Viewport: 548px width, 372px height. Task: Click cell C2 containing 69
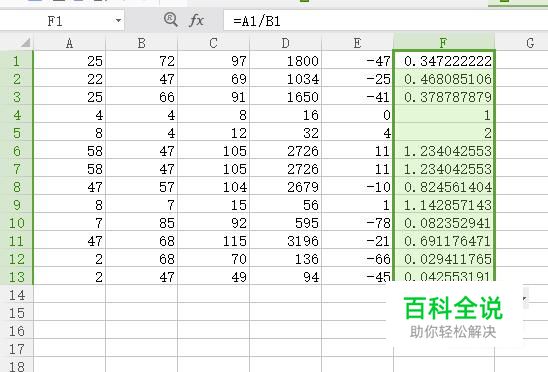pyautogui.click(x=214, y=79)
